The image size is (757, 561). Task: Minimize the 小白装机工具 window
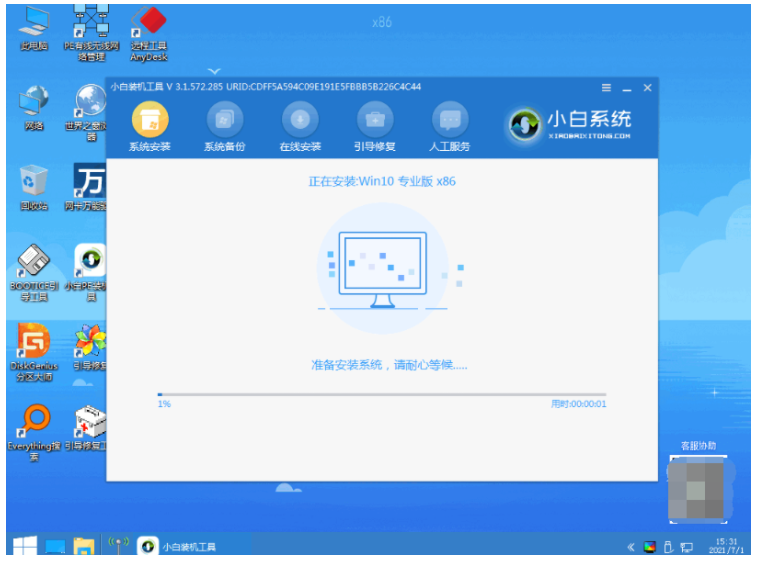tap(627, 88)
